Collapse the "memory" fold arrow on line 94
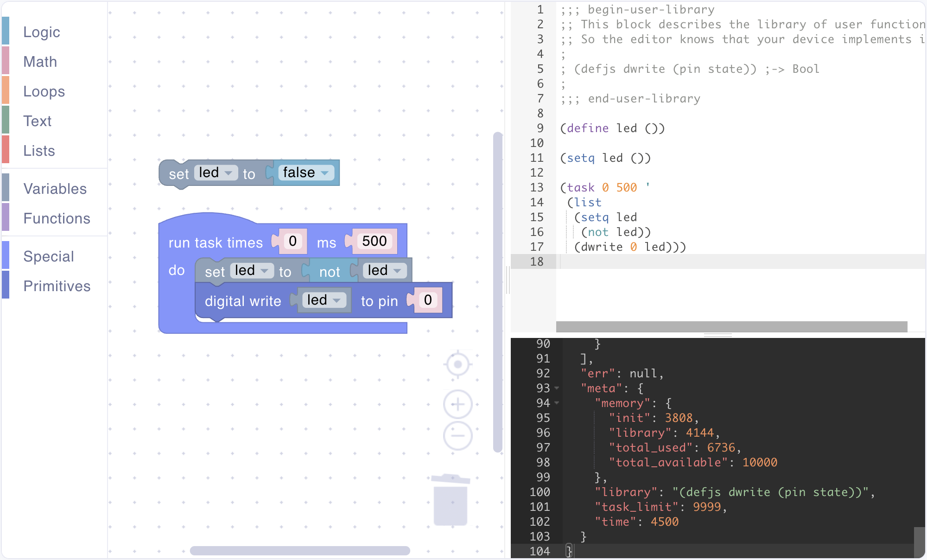The image size is (927, 560). pos(557,403)
